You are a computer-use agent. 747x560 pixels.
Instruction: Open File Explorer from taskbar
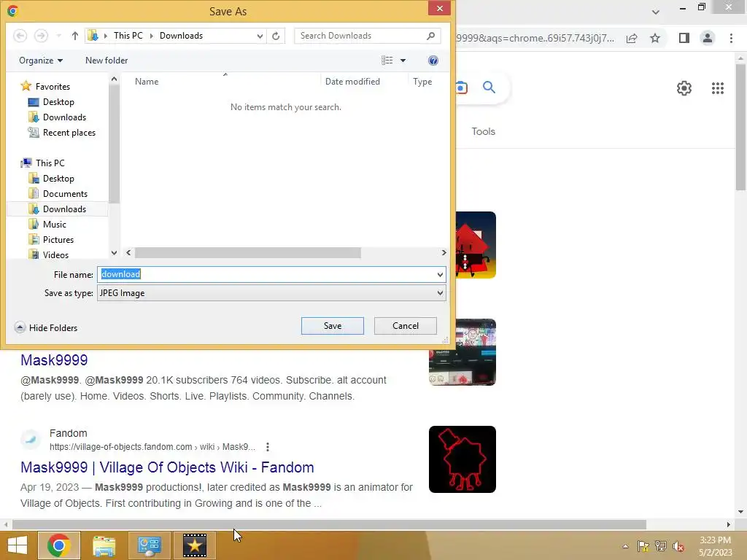click(104, 545)
